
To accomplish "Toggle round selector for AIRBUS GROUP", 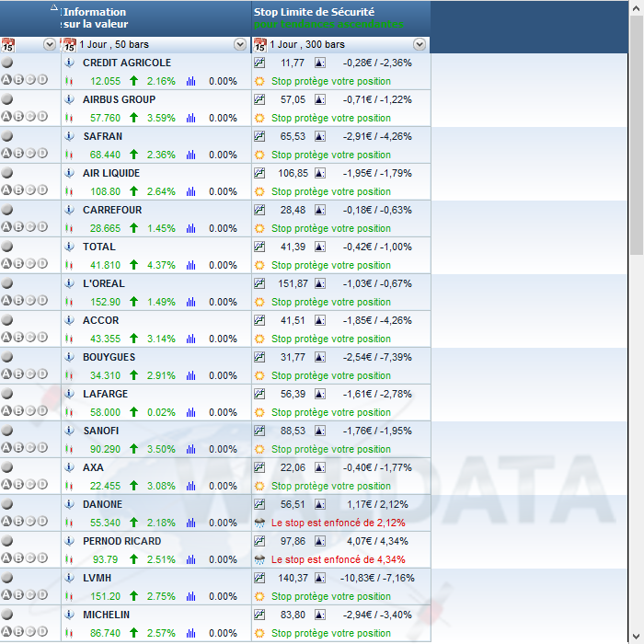I will pyautogui.click(x=7, y=99).
